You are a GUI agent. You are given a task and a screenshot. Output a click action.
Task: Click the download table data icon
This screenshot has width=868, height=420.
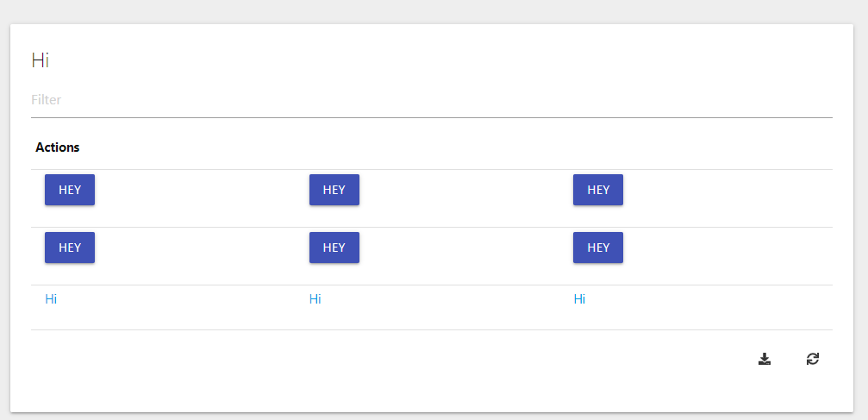click(x=765, y=359)
